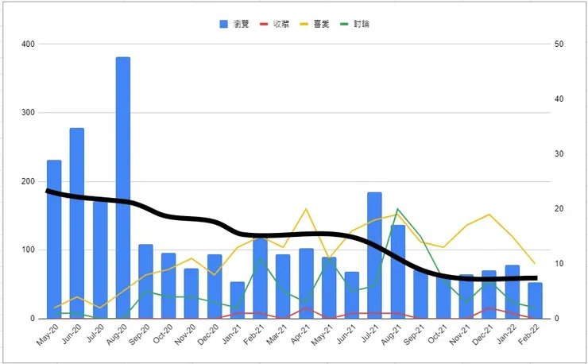Click the green line peak at Aug-21
588x364 pixels.
(397, 209)
